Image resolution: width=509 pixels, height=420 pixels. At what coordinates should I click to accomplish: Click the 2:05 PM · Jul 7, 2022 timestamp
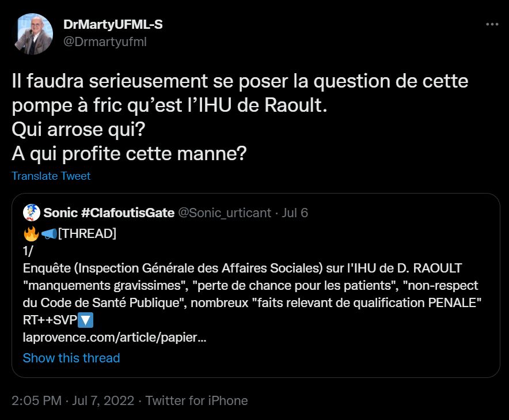[x=73, y=400]
